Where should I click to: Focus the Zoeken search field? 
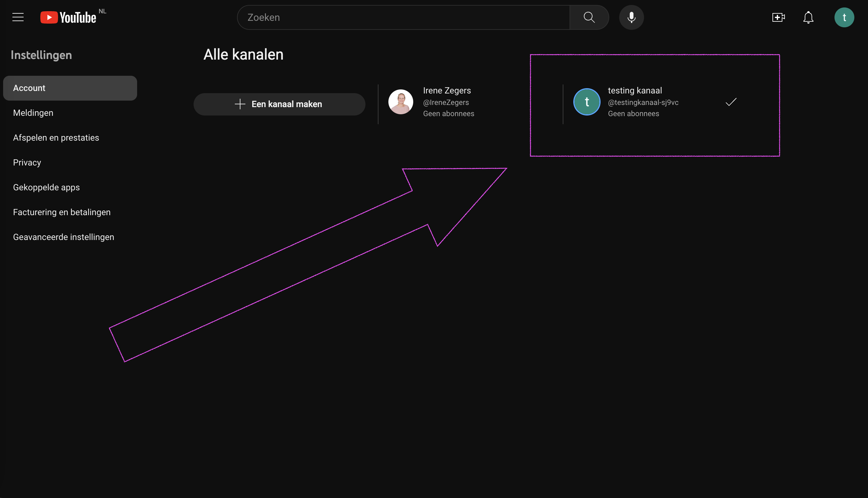404,17
